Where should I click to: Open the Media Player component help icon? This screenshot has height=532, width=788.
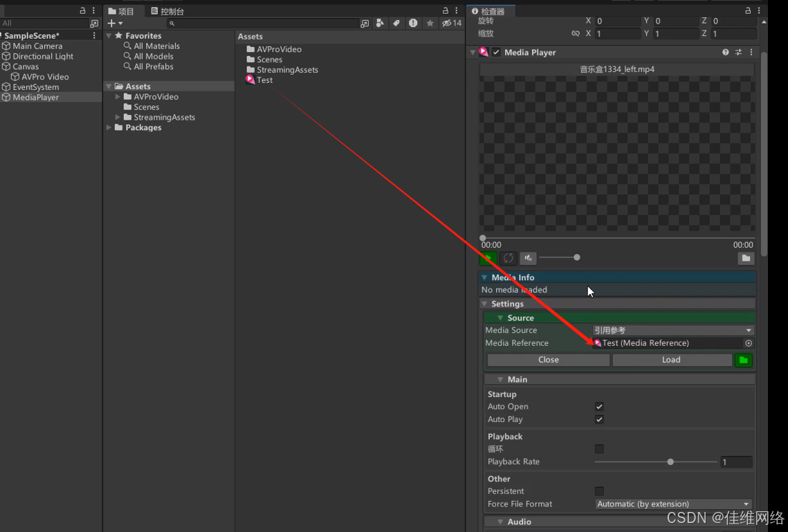tap(725, 53)
